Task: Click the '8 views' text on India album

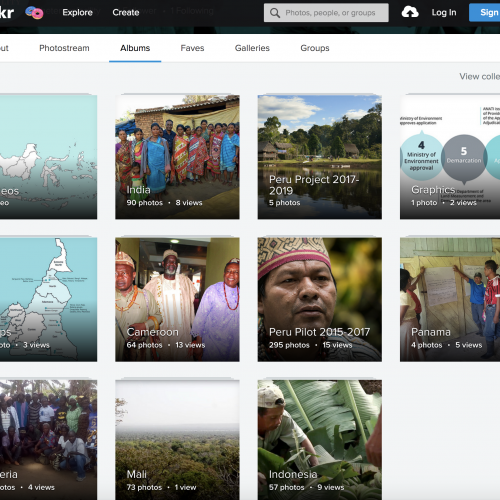Action: (x=189, y=203)
